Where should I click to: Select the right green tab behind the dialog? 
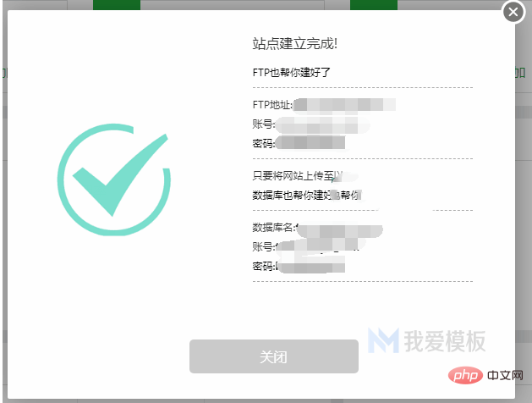coord(374,5)
